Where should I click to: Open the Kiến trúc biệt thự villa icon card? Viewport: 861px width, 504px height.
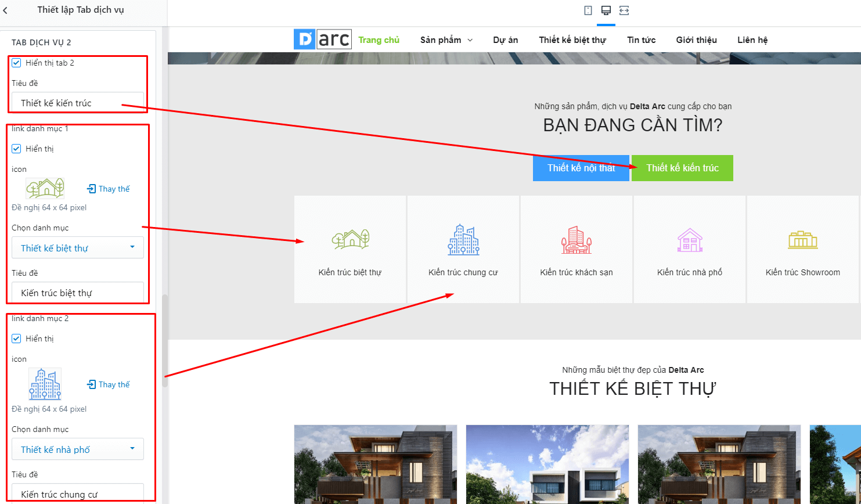(350, 249)
